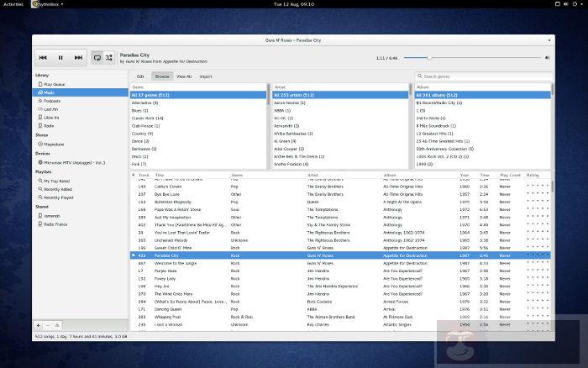This screenshot has width=588, height=368.
Task: Filter by Alternative (4) genre
Action: click(198, 103)
